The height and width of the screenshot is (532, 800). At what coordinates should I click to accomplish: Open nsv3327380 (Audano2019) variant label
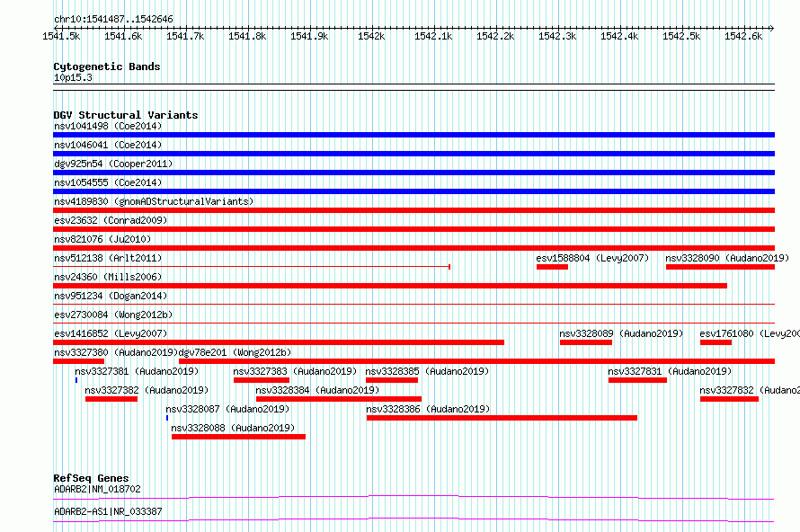point(116,352)
